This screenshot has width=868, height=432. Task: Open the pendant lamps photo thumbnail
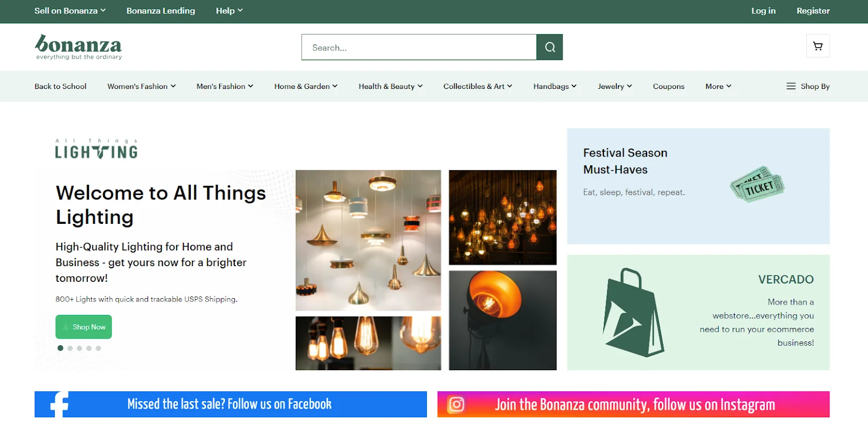(x=368, y=240)
